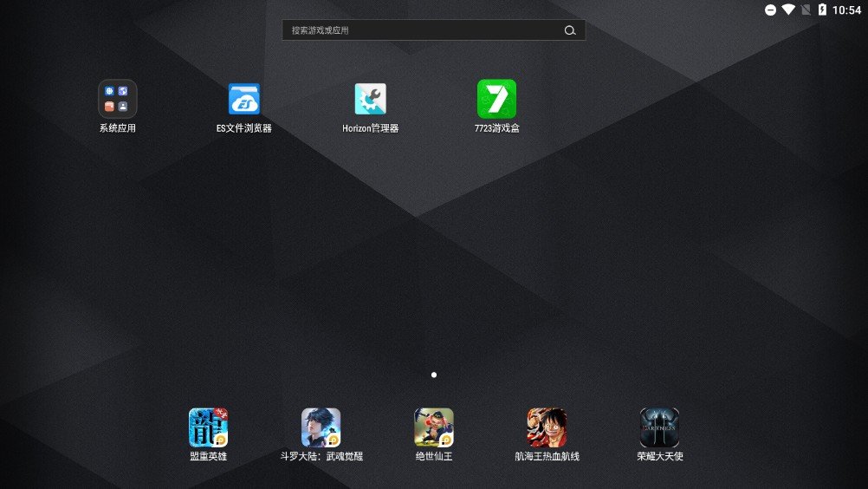Open 盟重英雄 game icon
Screen dimensions: 868x489
pyautogui.click(x=208, y=427)
